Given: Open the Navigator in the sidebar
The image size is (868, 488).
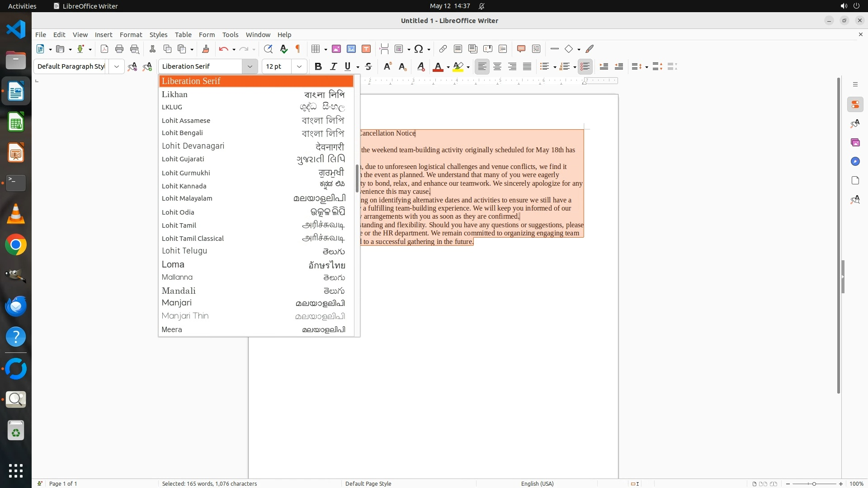Looking at the screenshot, I should (855, 161).
